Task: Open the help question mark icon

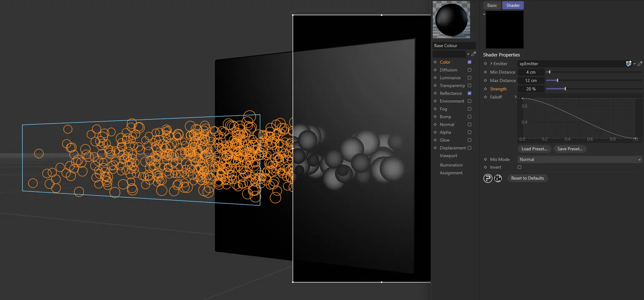Action: pos(488,178)
